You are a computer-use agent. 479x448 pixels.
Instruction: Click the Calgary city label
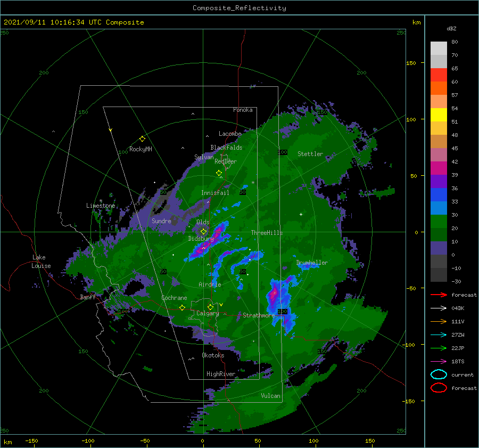[208, 313]
